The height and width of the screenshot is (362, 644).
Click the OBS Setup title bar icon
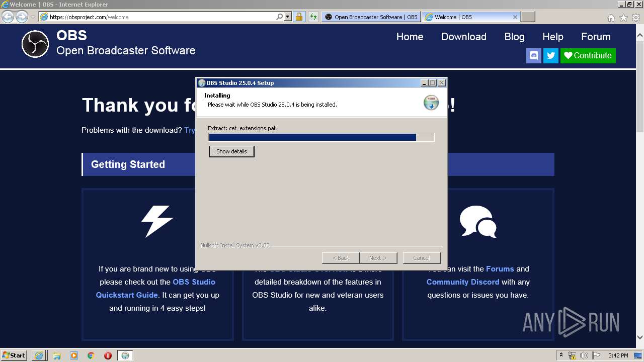click(x=201, y=83)
